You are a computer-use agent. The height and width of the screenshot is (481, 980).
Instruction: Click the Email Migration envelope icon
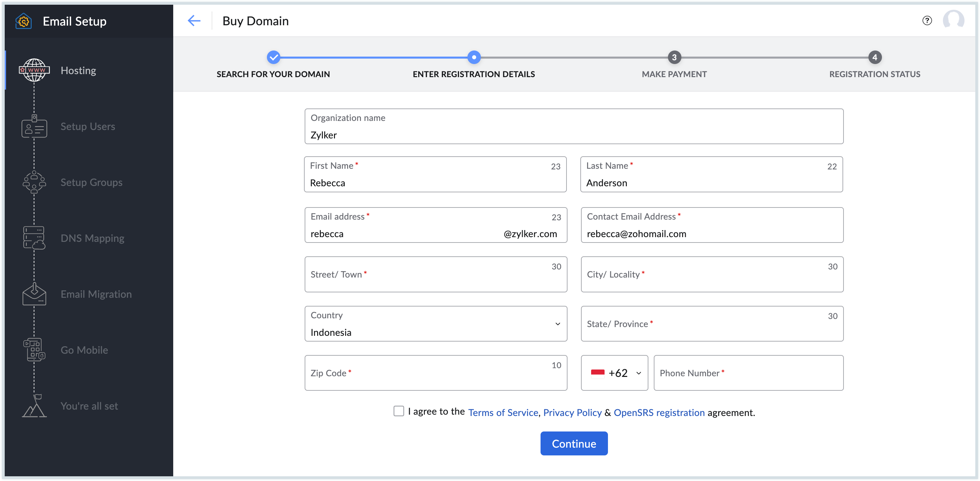[x=34, y=294]
